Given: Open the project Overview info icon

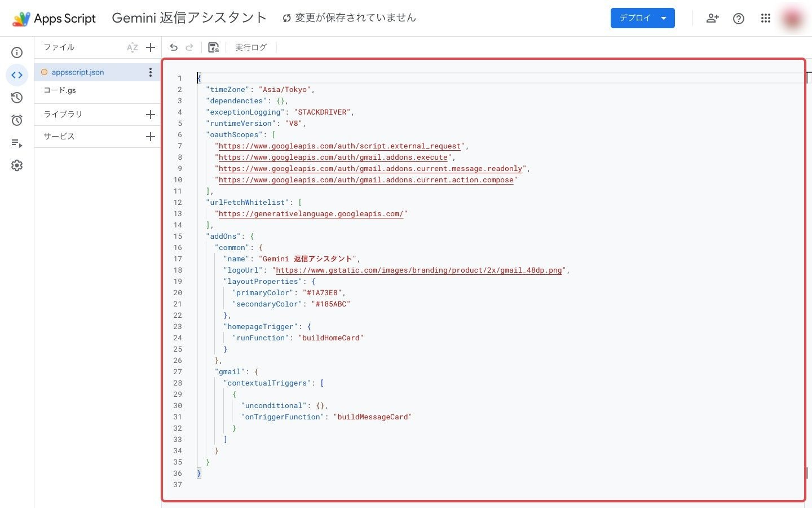Looking at the screenshot, I should (x=17, y=52).
